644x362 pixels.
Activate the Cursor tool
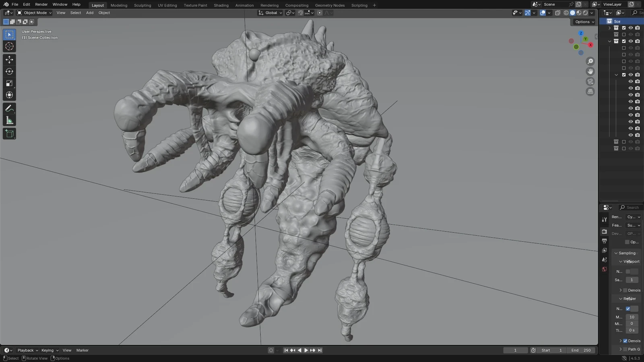9,46
